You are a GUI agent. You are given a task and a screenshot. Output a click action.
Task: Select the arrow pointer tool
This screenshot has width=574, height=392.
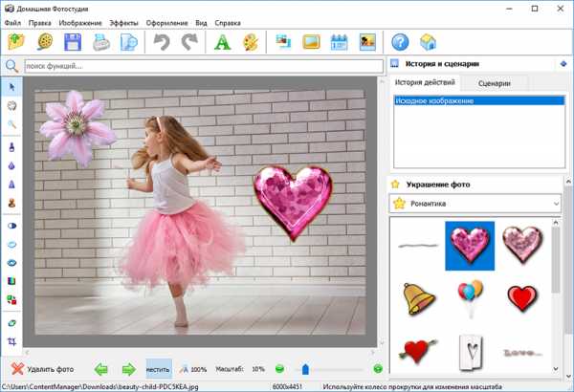[x=11, y=88]
